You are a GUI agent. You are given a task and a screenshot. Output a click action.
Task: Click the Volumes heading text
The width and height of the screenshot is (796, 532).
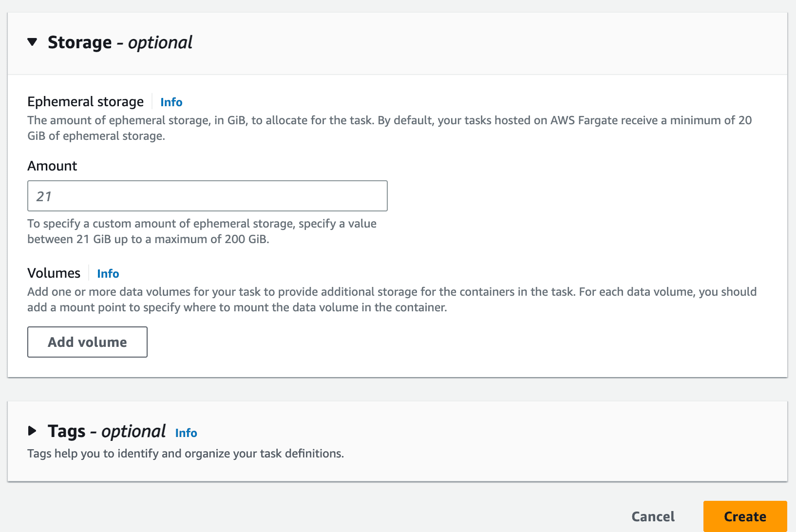coord(54,273)
